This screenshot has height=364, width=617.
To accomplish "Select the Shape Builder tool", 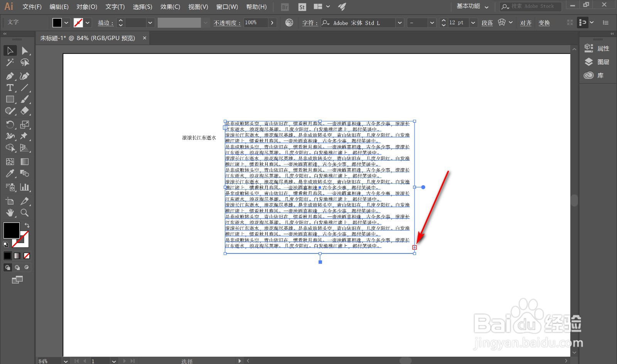I will click(x=10, y=148).
